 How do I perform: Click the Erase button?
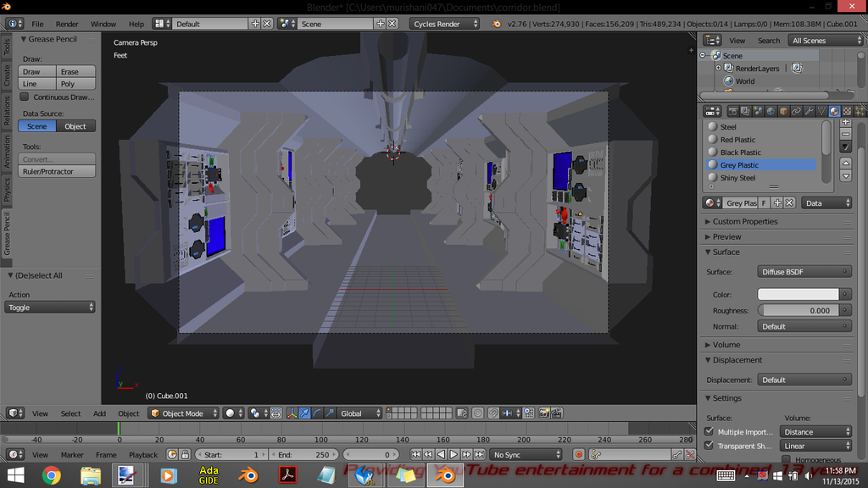point(75,71)
